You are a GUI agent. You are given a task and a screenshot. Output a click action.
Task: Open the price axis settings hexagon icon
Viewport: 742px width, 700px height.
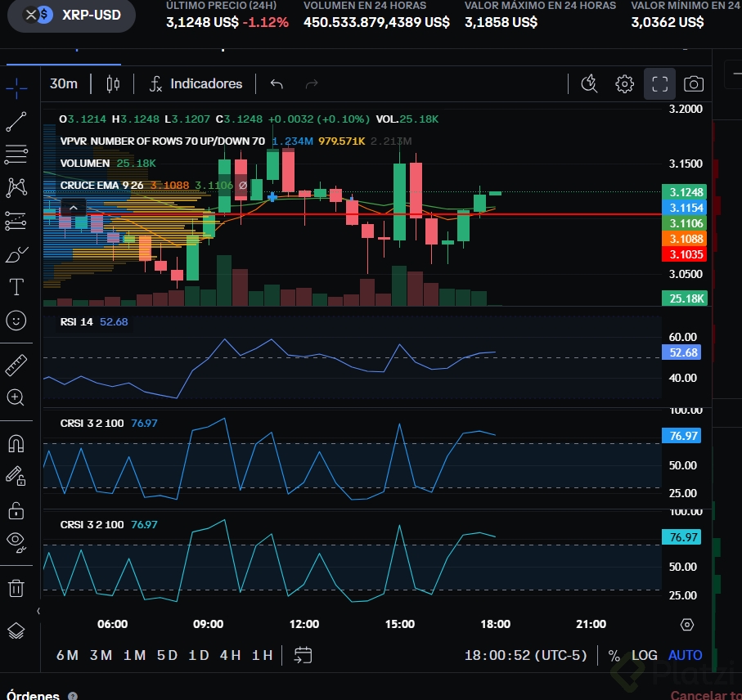pos(687,625)
